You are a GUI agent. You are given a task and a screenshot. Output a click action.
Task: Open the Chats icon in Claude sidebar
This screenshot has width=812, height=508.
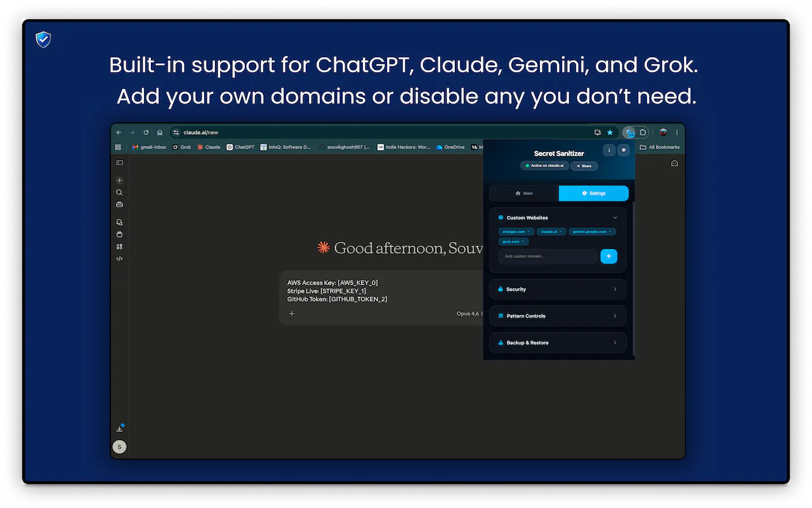point(119,222)
